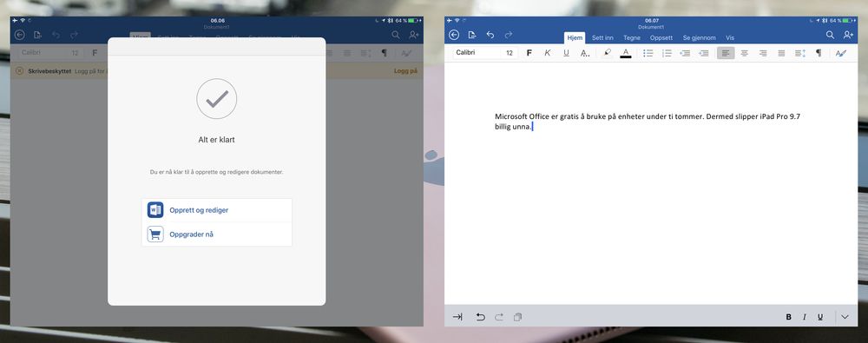Choose Opprett og rediger in the dialog

pyautogui.click(x=216, y=210)
